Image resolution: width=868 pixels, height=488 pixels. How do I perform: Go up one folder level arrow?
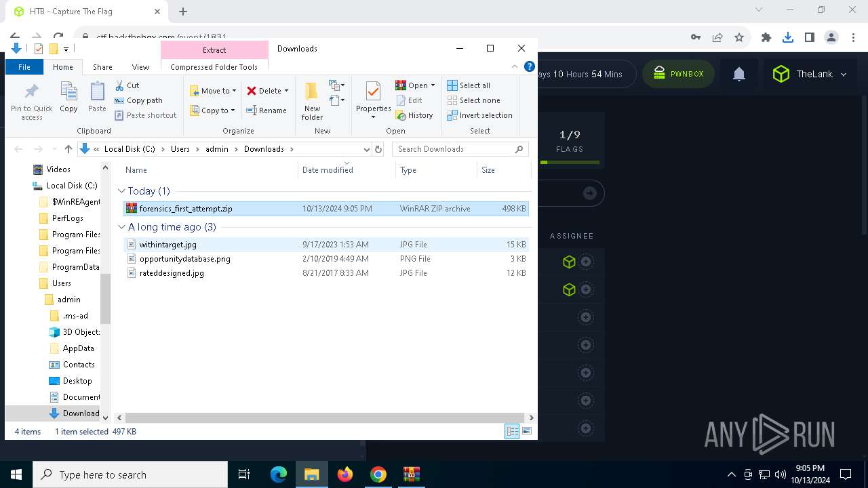coord(68,149)
